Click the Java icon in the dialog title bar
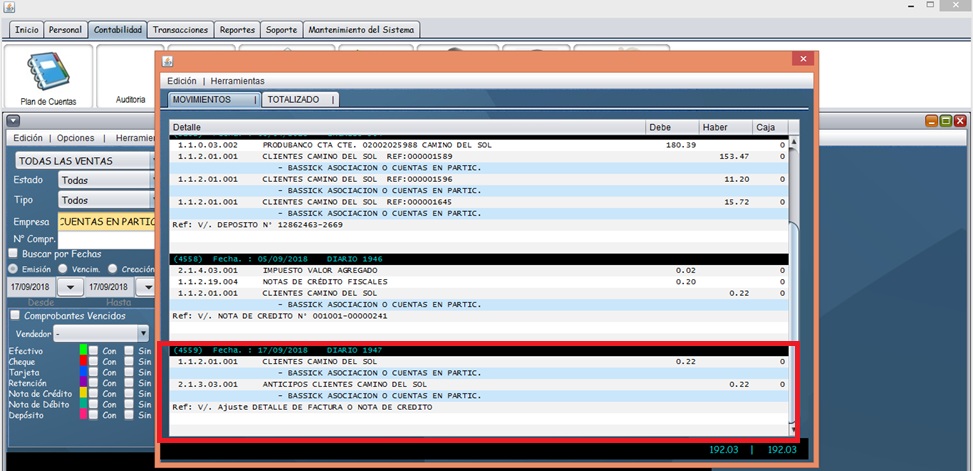 click(x=168, y=60)
